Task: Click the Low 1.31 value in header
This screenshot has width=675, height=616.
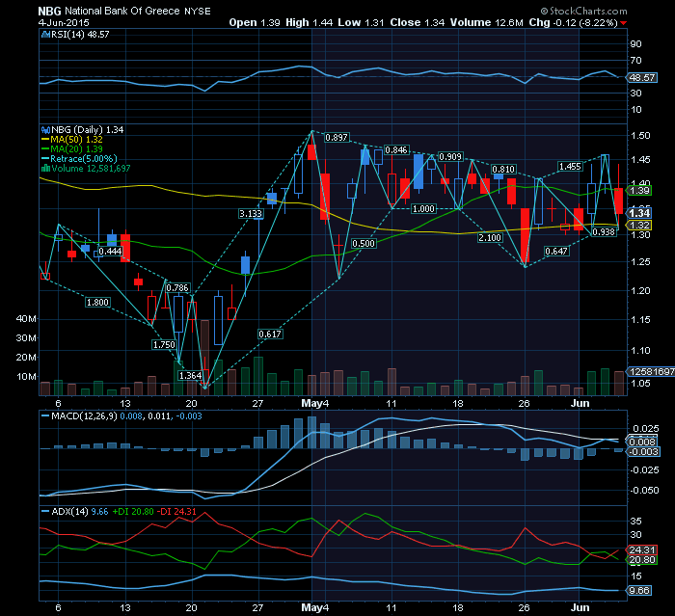Action: point(361,22)
